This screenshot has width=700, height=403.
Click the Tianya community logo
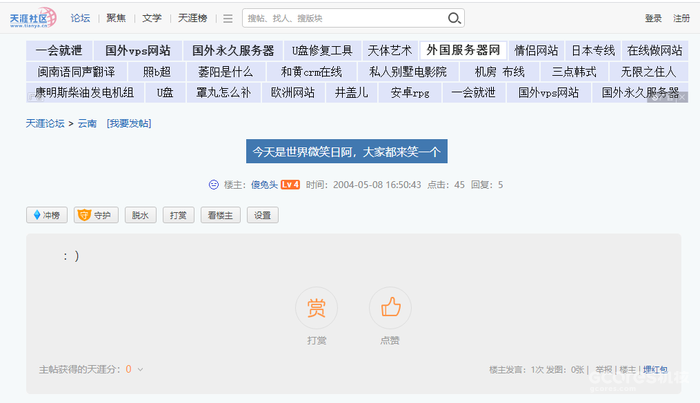coord(33,18)
